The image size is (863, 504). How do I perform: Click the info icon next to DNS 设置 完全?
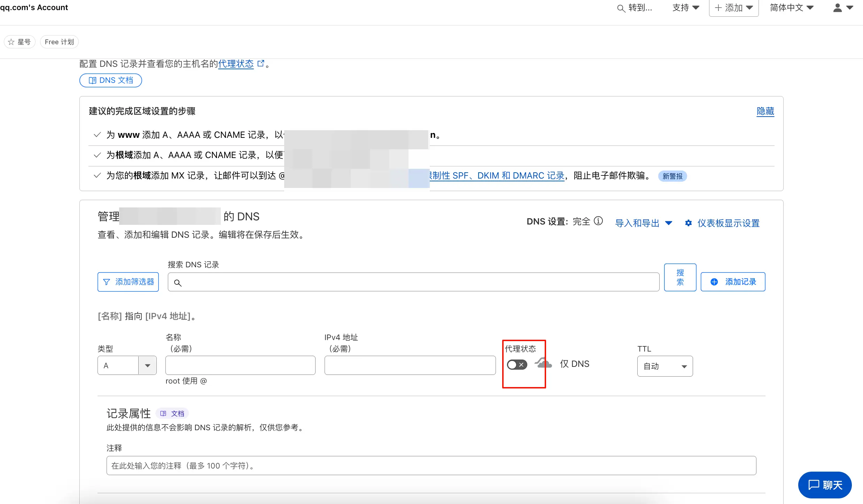[x=598, y=221]
